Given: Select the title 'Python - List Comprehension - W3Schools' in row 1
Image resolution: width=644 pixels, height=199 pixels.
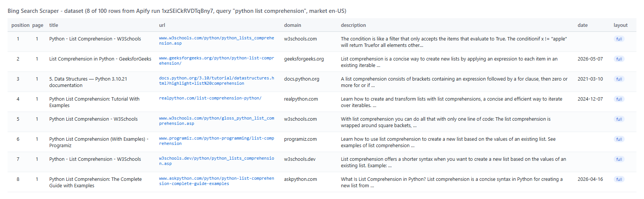Looking at the screenshot, I should 95,39.
